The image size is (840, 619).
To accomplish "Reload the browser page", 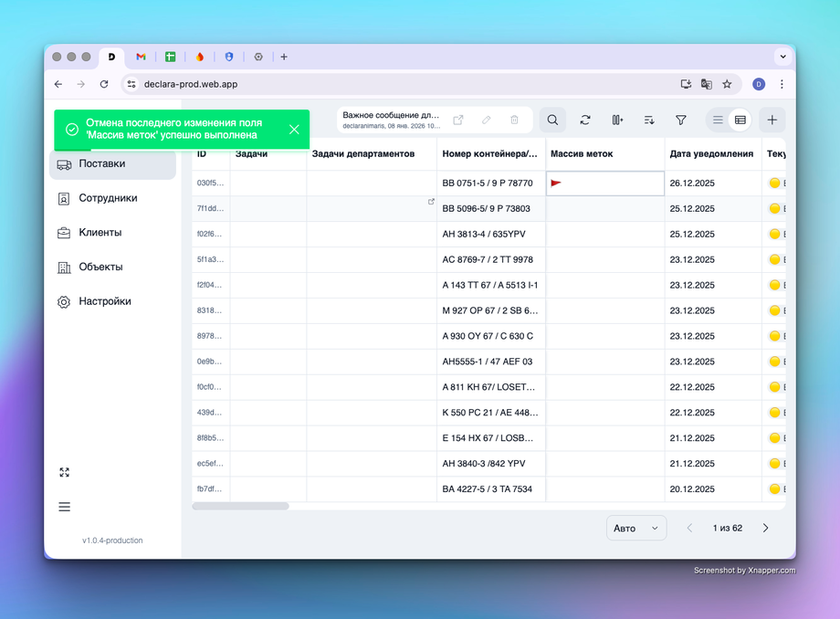I will 104,84.
